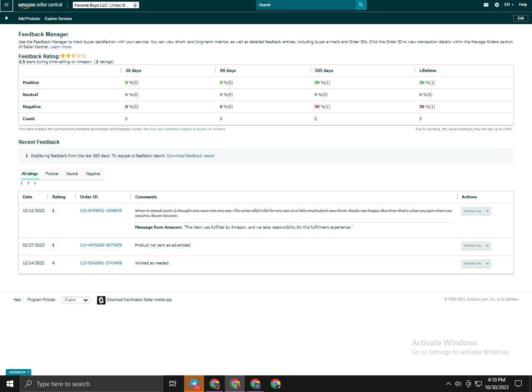Screen dimensions: 532x392
Task: Click the 365 days column header
Action: [324, 71]
